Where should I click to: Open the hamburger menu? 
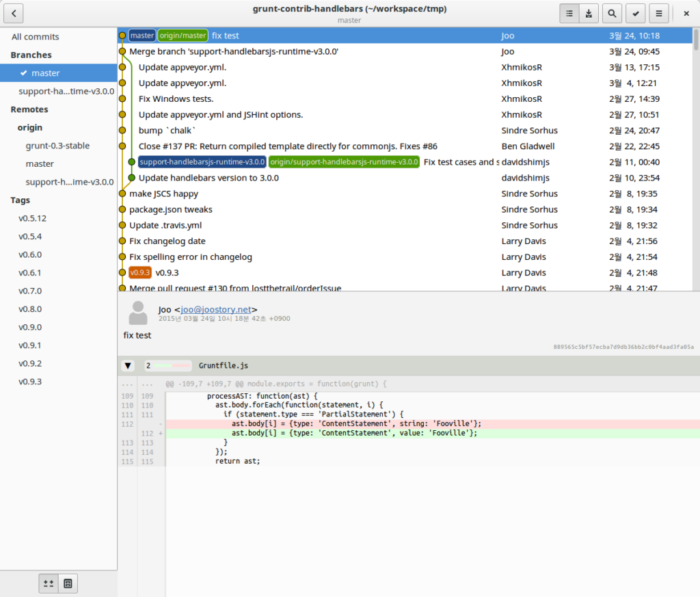[659, 14]
